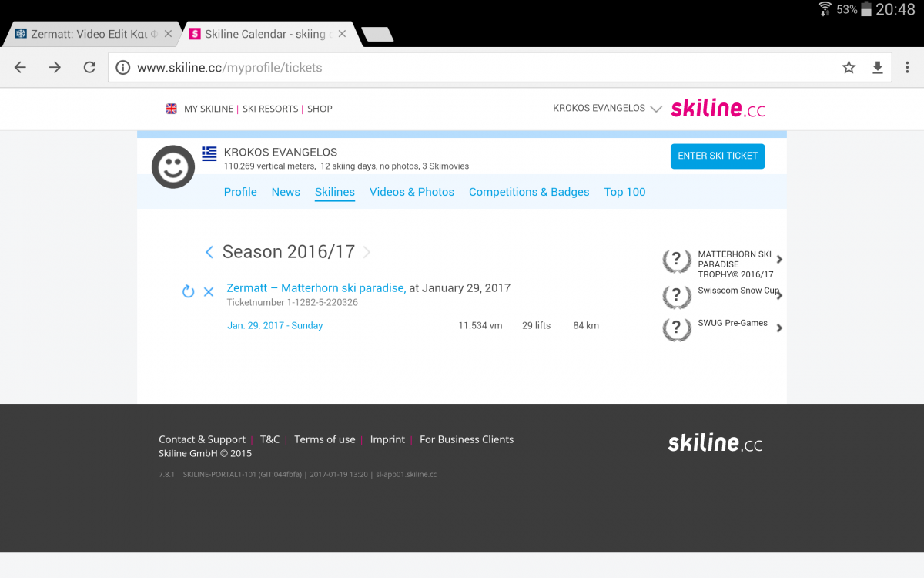
Task: Click the 110,269 vertical meters stats line
Action: (346, 166)
